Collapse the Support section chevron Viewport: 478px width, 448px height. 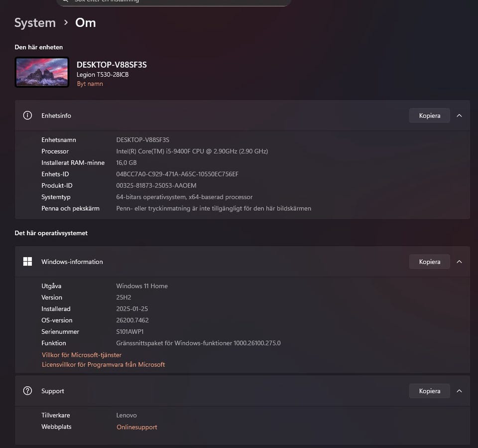(459, 391)
